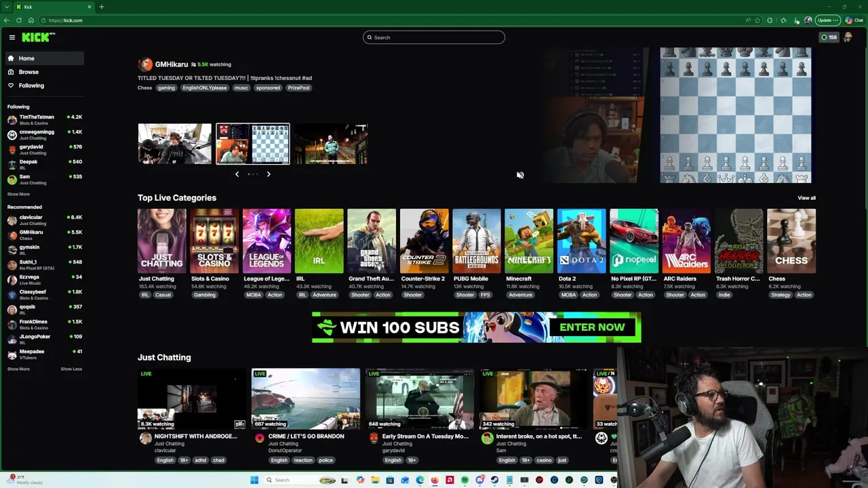868x488 pixels.
Task: Open the 'CRIME / LET'S GO BRANDON' stream thumbnail
Action: pos(306,399)
